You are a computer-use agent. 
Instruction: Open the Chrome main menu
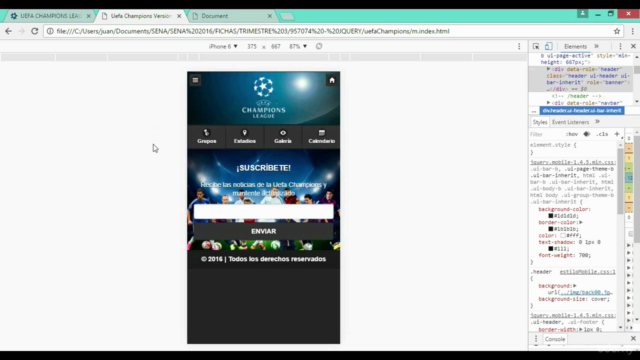pyautogui.click(x=633, y=31)
